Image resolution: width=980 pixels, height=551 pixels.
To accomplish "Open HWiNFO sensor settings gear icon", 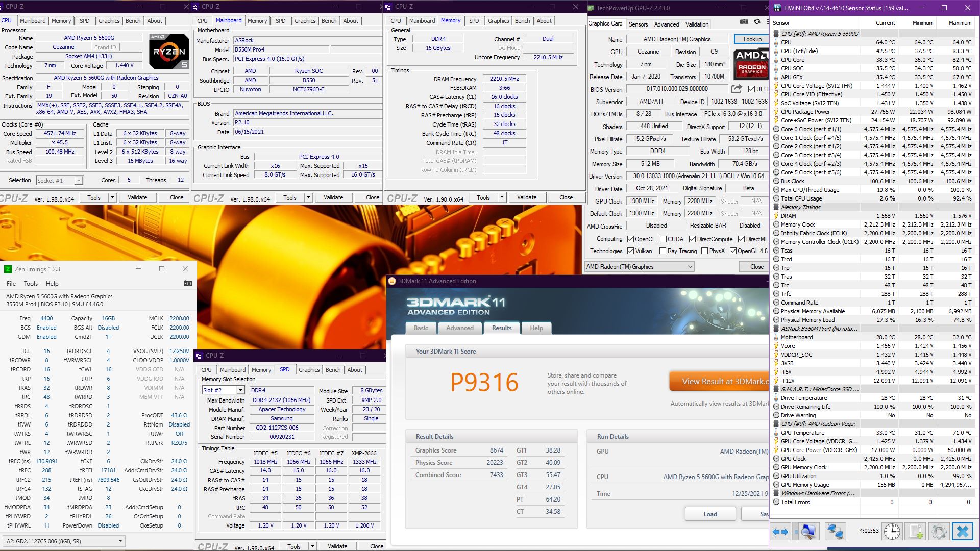I will (939, 532).
